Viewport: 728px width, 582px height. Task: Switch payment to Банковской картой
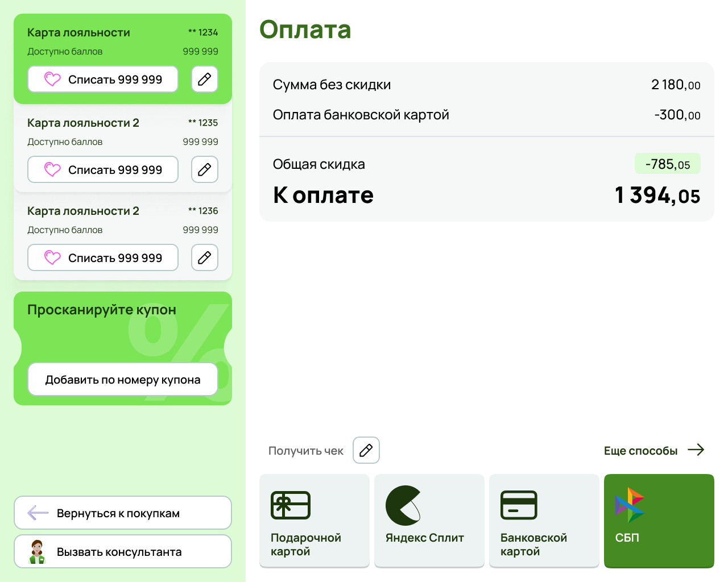click(544, 521)
